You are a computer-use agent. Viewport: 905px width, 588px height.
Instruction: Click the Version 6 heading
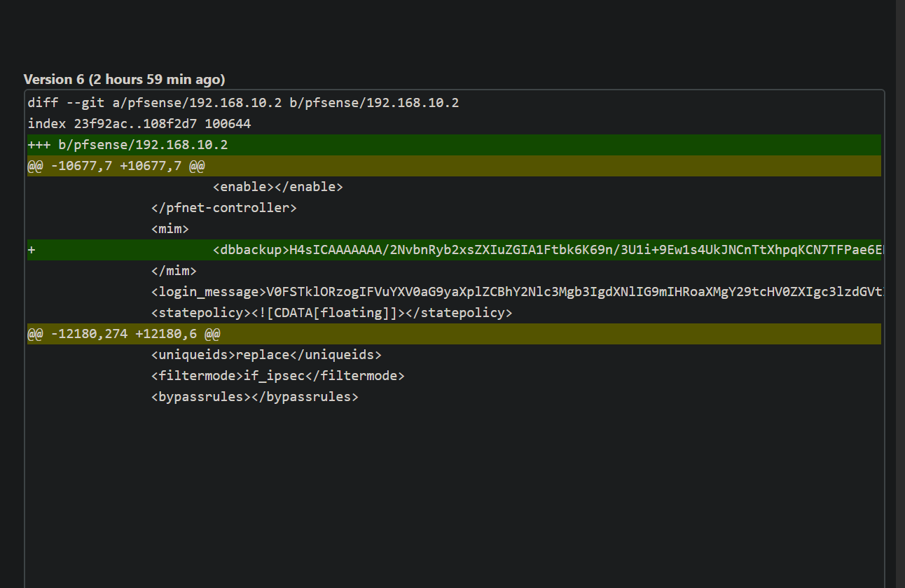[x=124, y=79]
